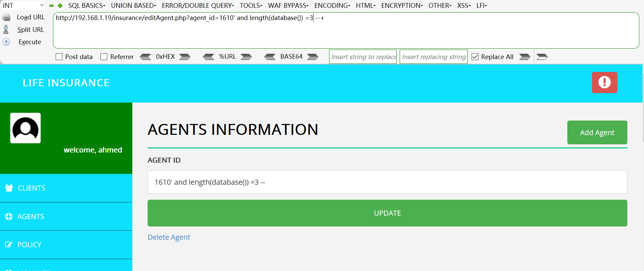Click the Agents lifebuoy icon in sidebar
The width and height of the screenshot is (644, 271).
pos(9,216)
